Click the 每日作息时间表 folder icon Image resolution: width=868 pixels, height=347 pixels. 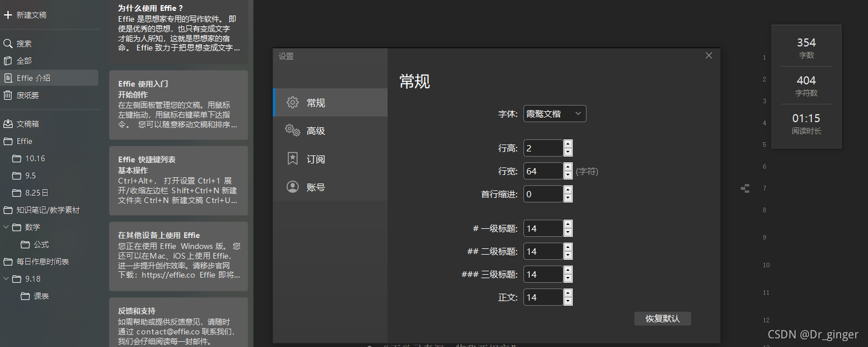(x=8, y=262)
